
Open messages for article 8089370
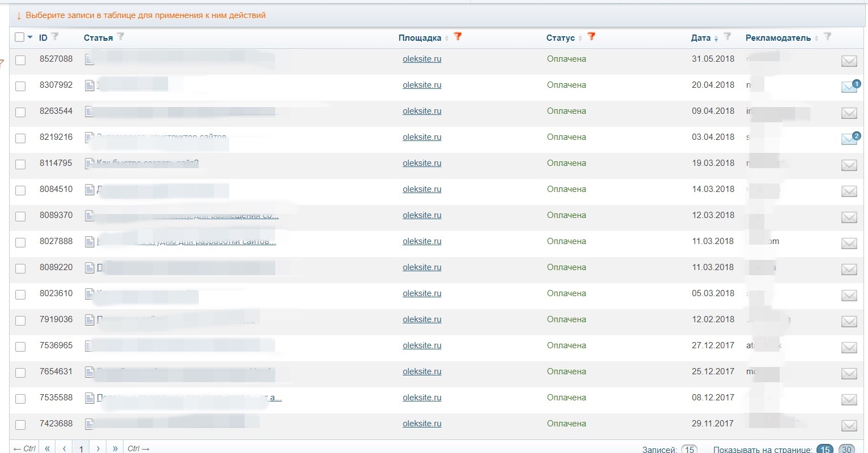tap(849, 217)
